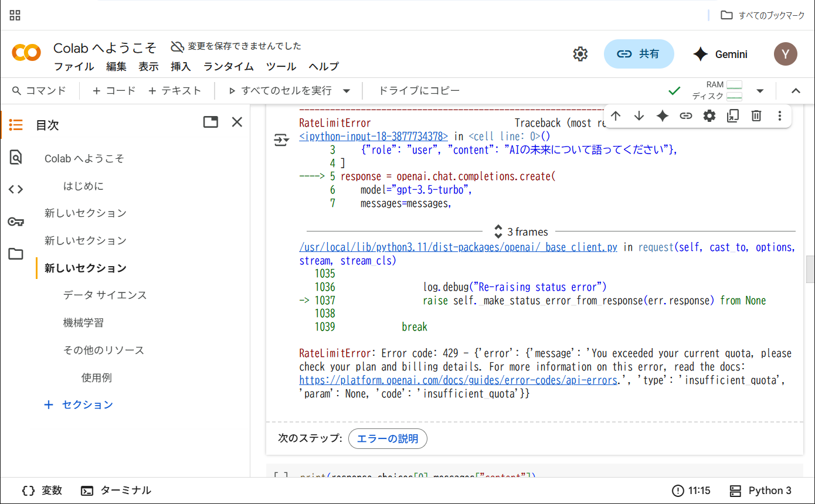Open dropdown next to run all cells
Viewport: 815px width, 504px height.
click(347, 91)
